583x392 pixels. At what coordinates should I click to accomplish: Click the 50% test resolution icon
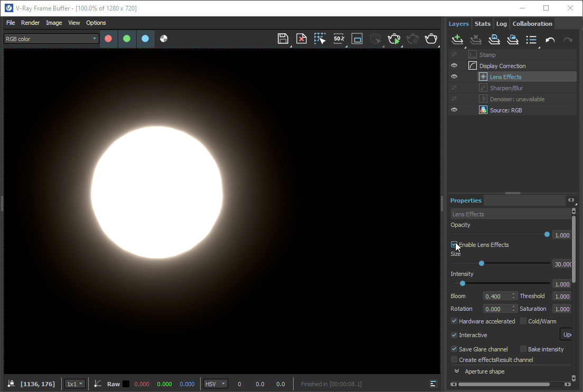point(338,39)
